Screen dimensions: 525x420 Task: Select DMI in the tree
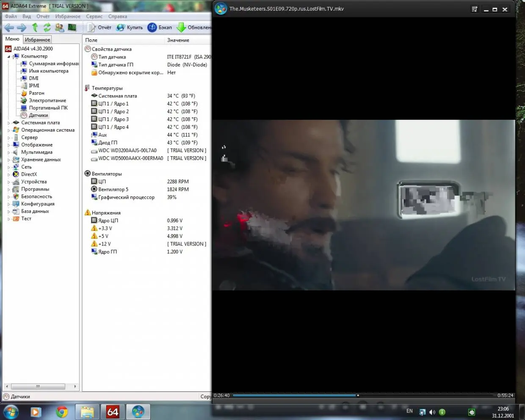(x=33, y=78)
